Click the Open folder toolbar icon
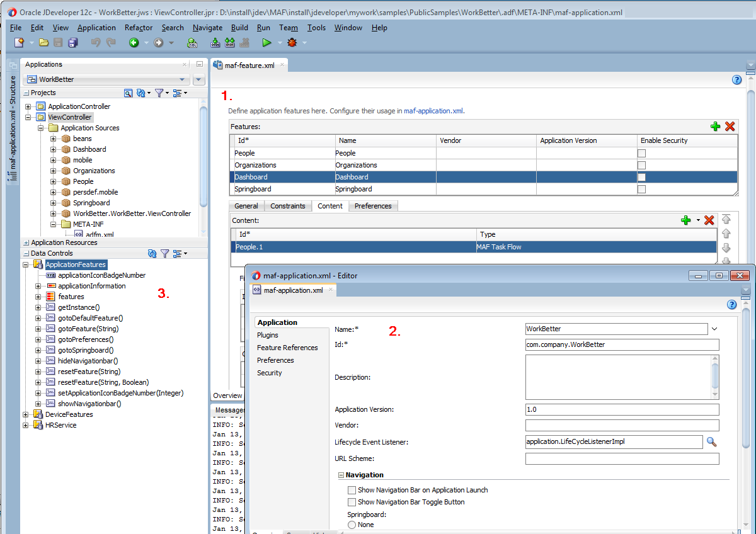Image resolution: width=756 pixels, height=534 pixels. 43,43
